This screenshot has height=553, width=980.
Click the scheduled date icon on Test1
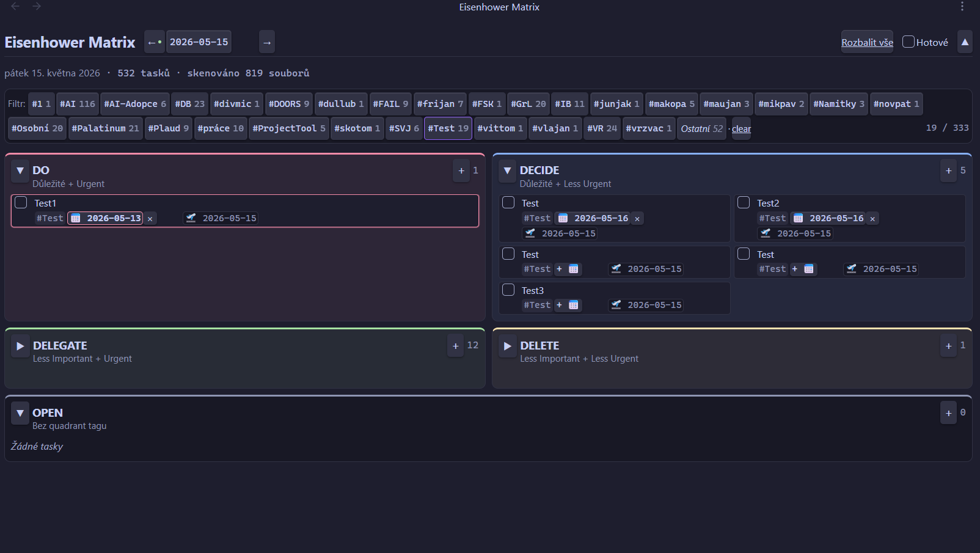191,218
